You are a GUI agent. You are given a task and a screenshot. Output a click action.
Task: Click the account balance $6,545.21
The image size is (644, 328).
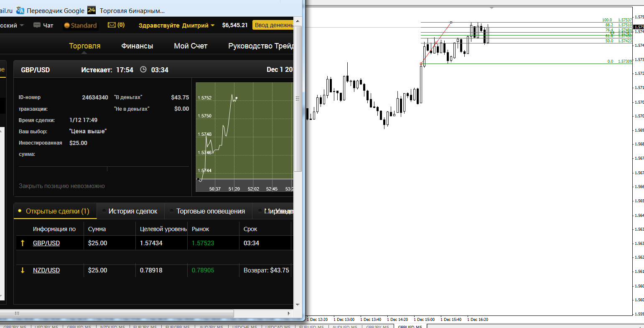point(235,25)
